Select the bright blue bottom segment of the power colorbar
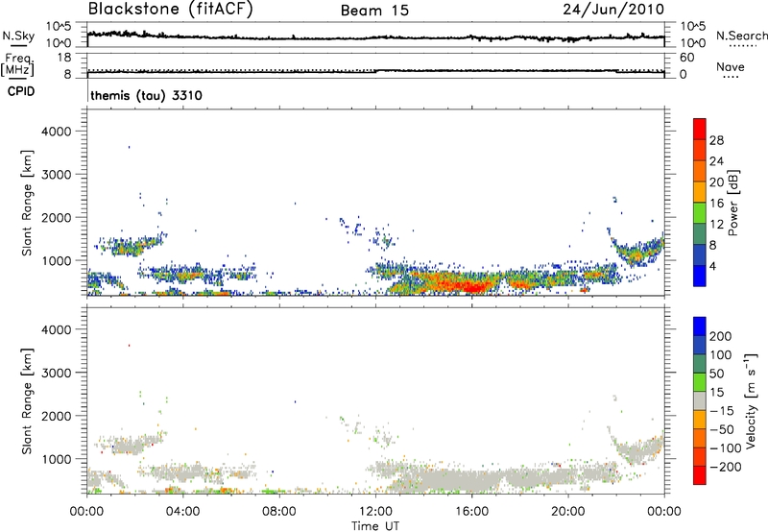 coord(700,276)
